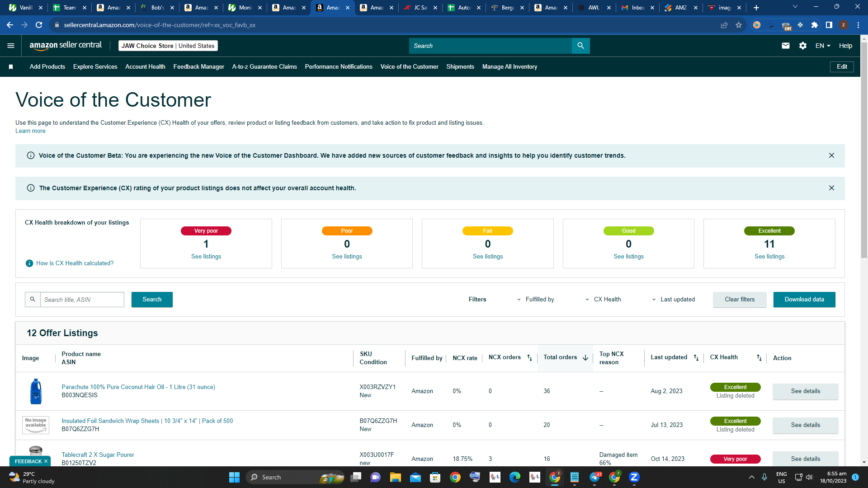Screen dimensions: 868x488
Task: Click See listings under Excellent
Action: click(769, 257)
